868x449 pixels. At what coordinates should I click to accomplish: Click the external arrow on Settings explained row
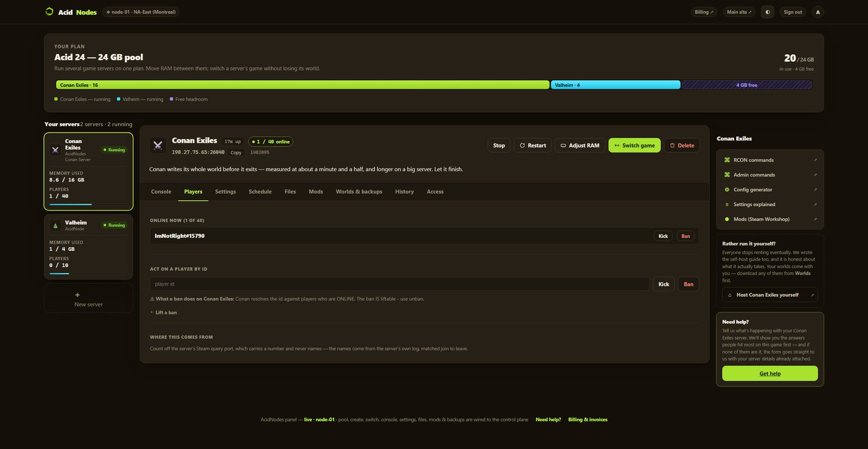815,205
